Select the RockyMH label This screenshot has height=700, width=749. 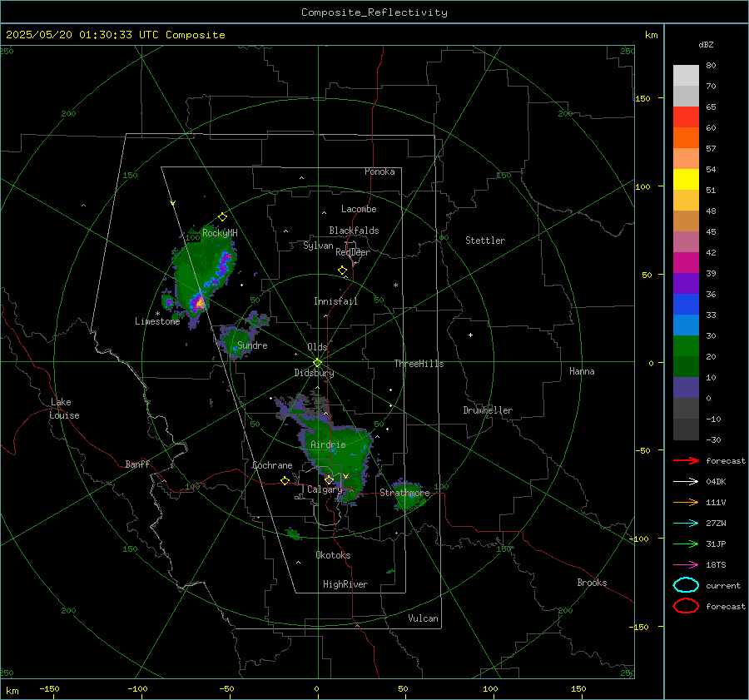pos(220,233)
